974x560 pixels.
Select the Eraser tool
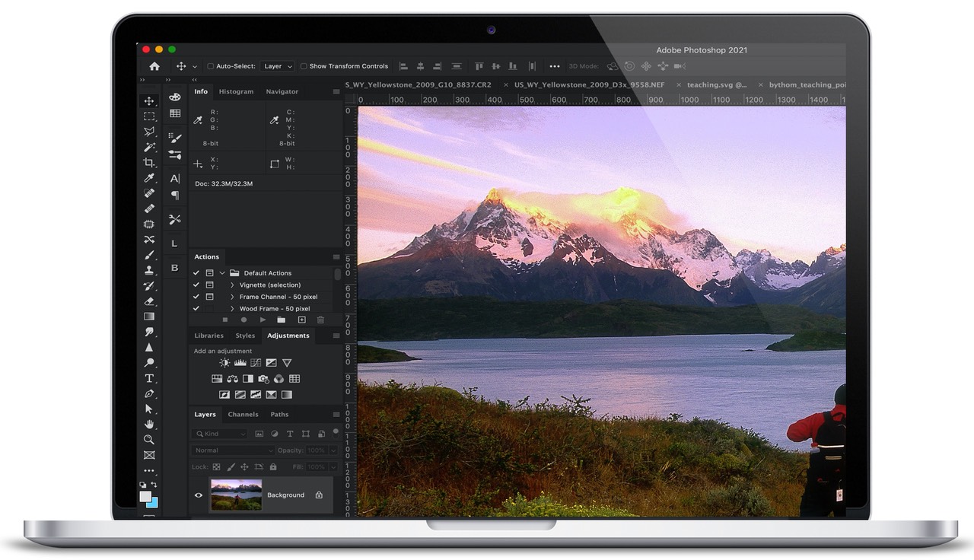(149, 301)
